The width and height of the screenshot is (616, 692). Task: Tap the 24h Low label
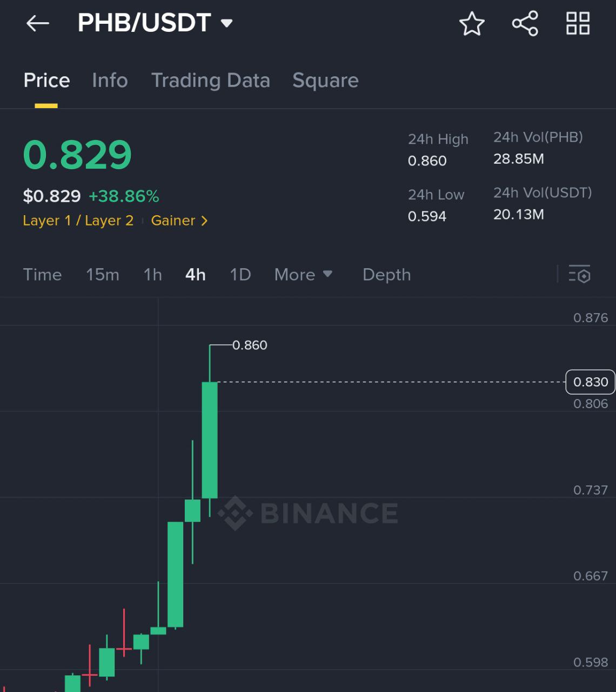436,195
